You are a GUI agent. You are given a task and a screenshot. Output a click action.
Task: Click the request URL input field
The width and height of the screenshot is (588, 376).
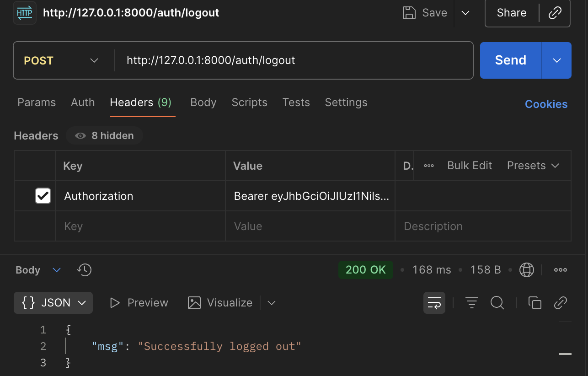pyautogui.click(x=293, y=60)
